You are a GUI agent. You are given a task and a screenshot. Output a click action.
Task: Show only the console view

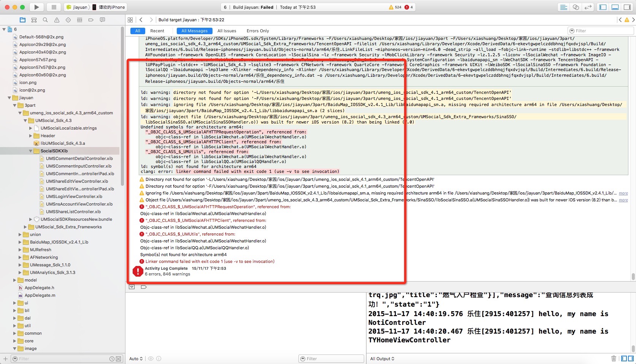631,359
